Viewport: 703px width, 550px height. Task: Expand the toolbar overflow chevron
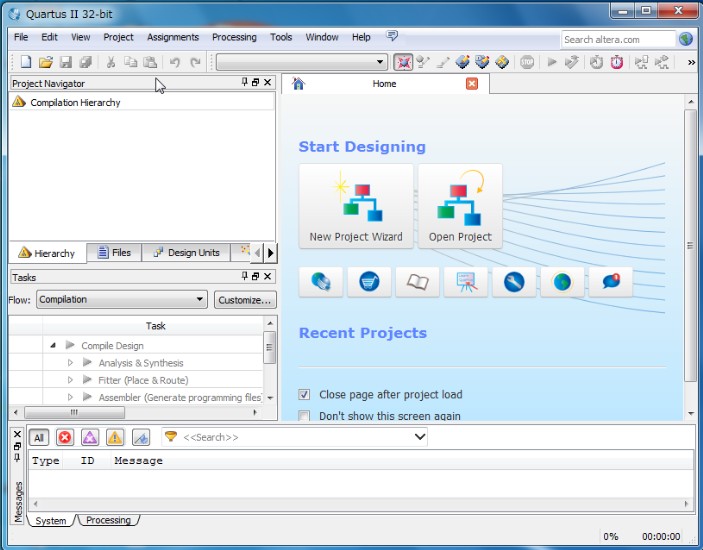pos(691,62)
